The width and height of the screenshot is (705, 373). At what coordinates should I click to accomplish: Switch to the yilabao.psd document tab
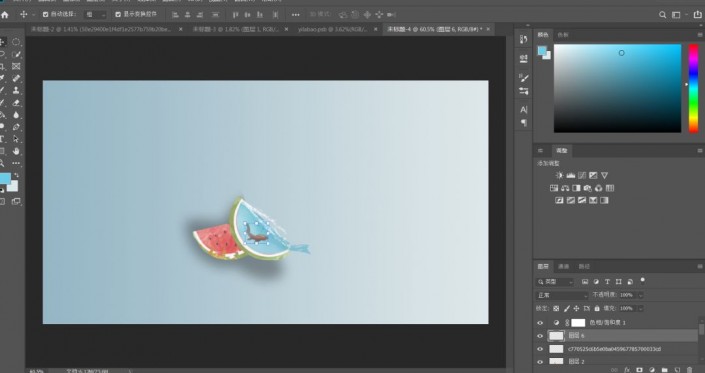click(333, 29)
